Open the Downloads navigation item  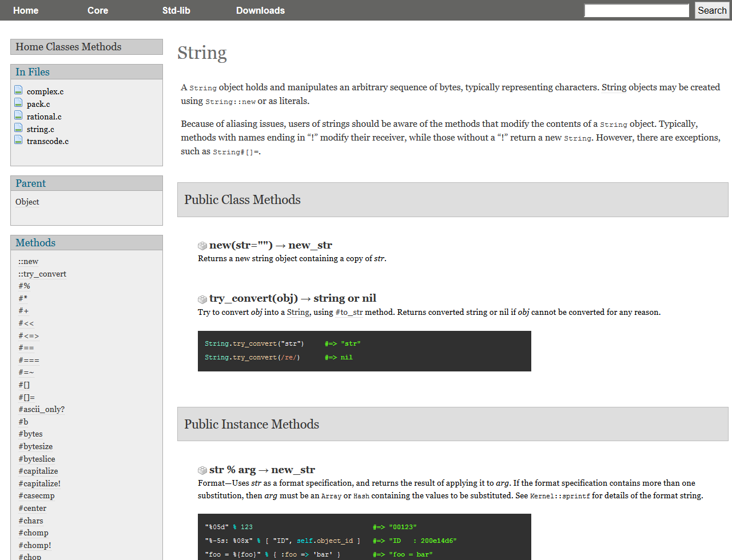(260, 10)
